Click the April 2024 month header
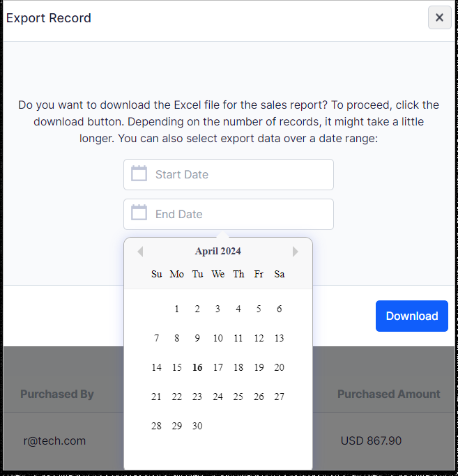Image resolution: width=458 pixels, height=476 pixels. click(x=217, y=252)
